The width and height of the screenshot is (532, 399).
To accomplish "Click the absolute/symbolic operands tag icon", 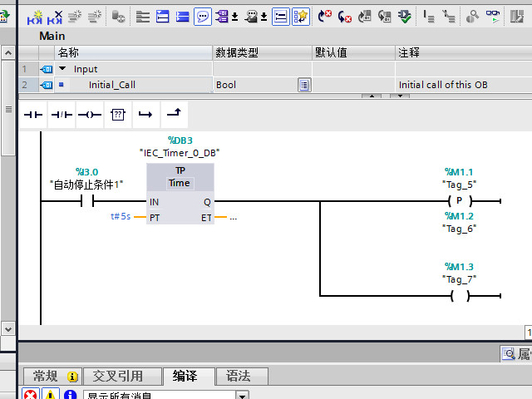I will 222,17.
